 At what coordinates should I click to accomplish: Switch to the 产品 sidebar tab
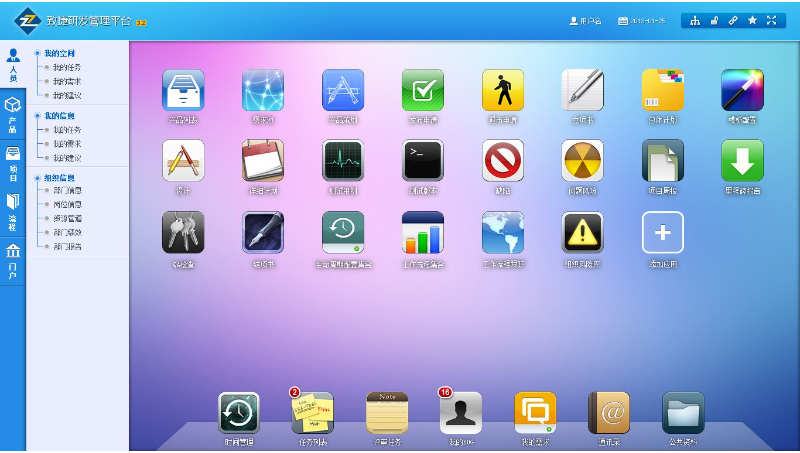[13, 115]
